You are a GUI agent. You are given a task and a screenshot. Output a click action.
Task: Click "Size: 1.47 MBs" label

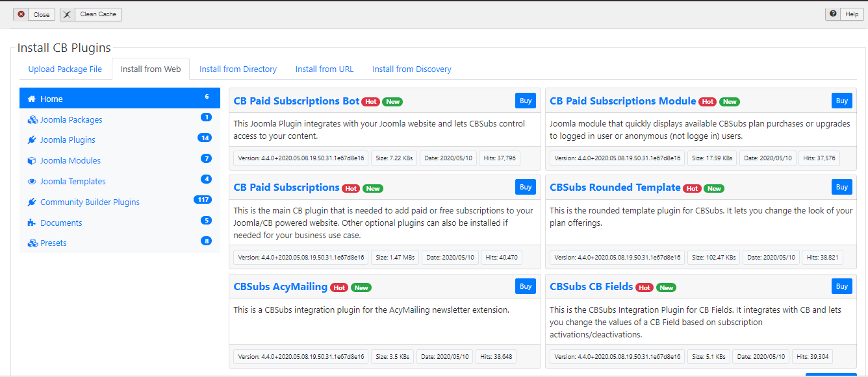coord(395,257)
